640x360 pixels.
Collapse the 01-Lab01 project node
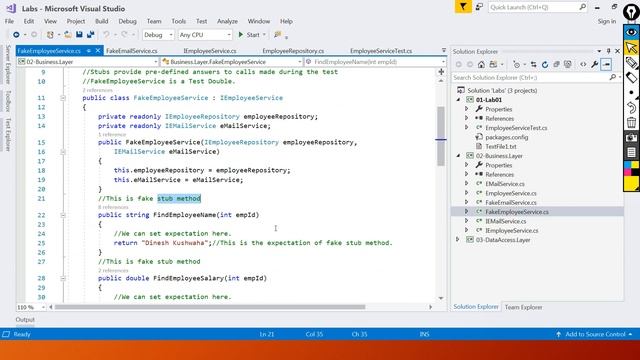pyautogui.click(x=458, y=100)
